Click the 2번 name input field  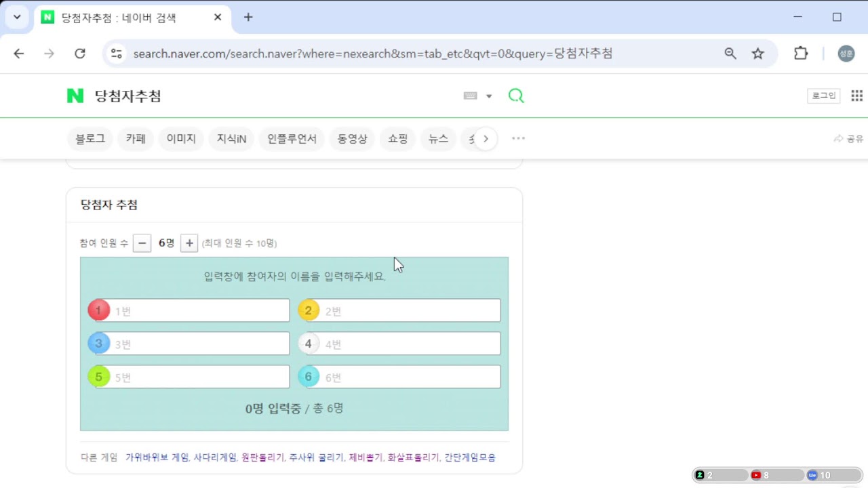tap(403, 311)
